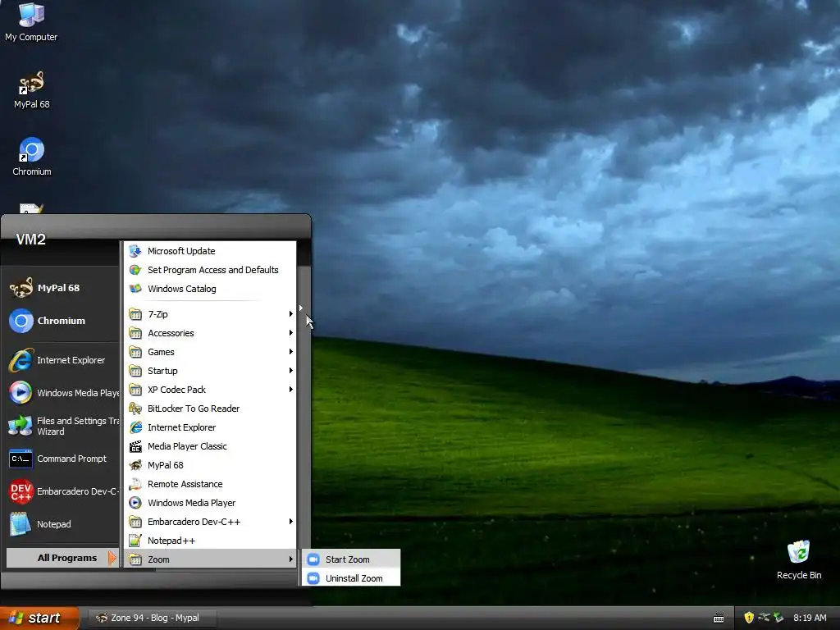Expand the Startup submenu arrow
The width and height of the screenshot is (840, 630).
pyautogui.click(x=291, y=371)
